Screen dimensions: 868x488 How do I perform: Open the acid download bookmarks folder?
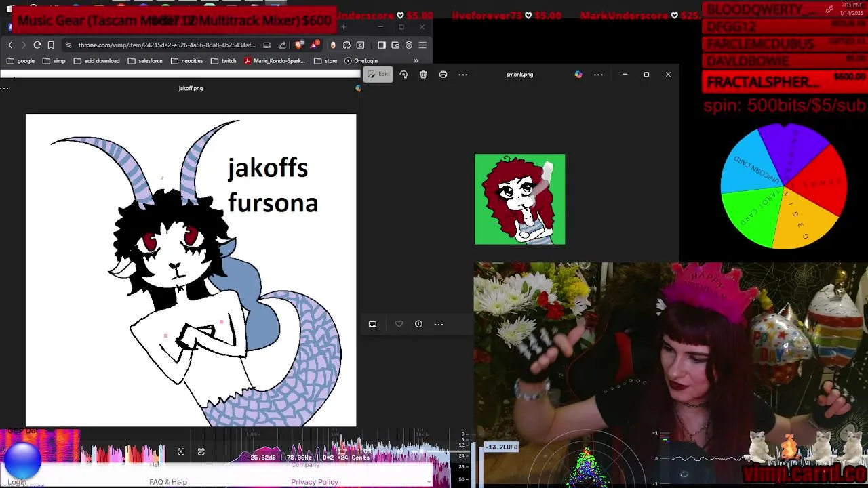(96, 61)
